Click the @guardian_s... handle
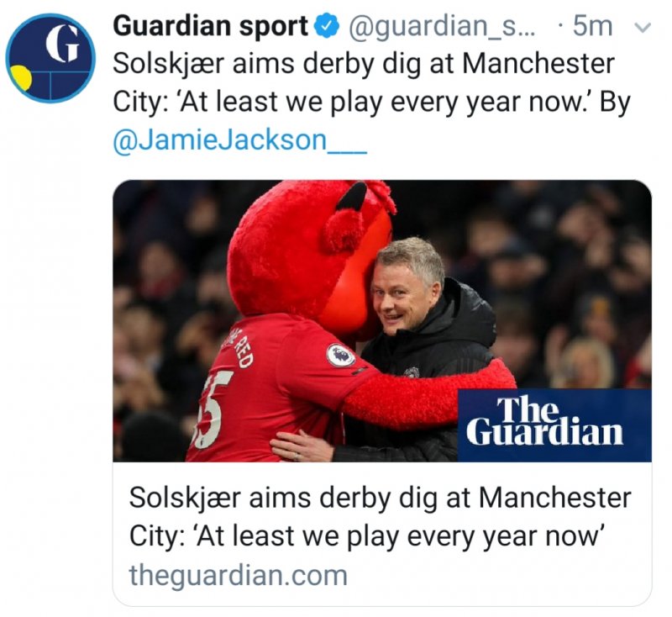672x617 pixels. point(438,27)
